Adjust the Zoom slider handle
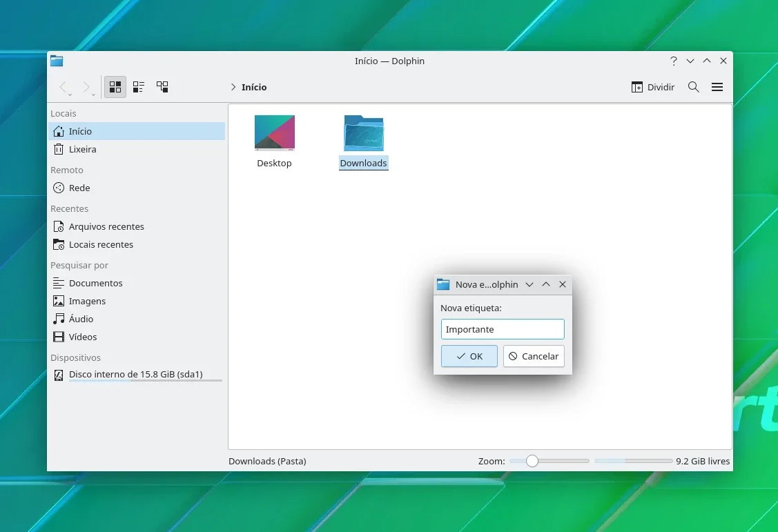 pos(532,461)
